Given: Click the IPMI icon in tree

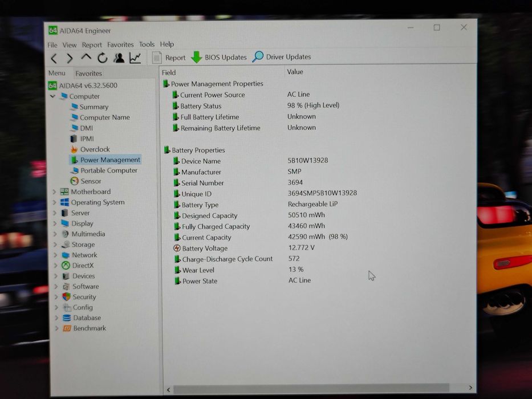Looking at the screenshot, I should (74, 139).
